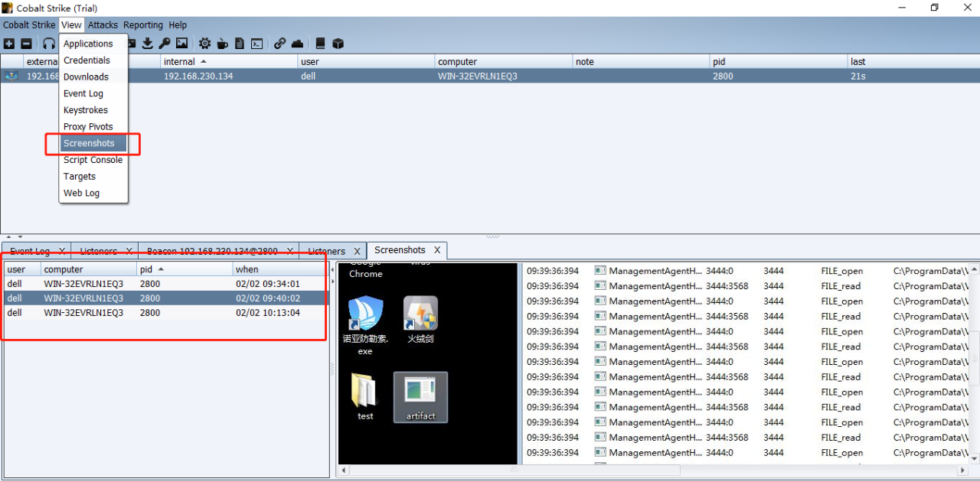Sort the screenshot list by its user column
Viewport: 980px width, 482px height.
22,269
